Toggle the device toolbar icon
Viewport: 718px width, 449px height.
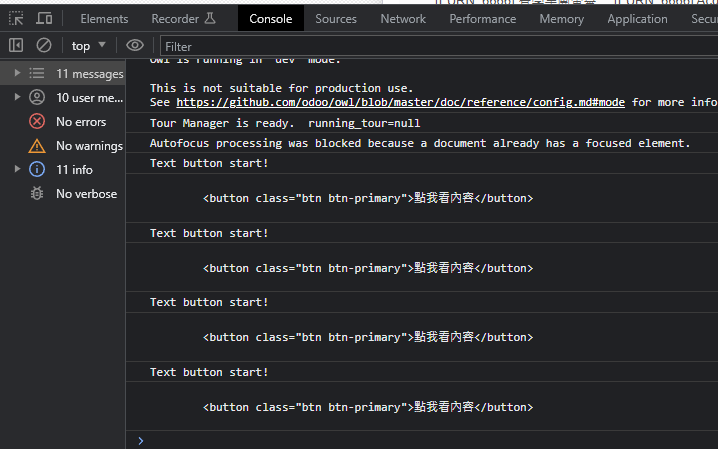[45, 19]
